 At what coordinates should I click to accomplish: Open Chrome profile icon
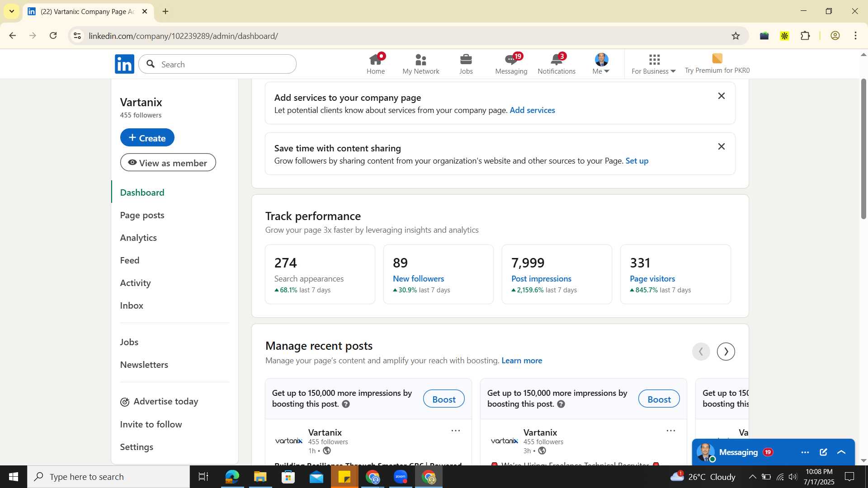coord(835,36)
